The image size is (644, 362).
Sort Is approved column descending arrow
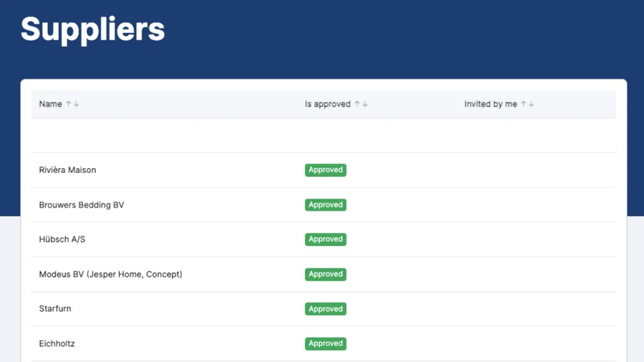click(365, 104)
